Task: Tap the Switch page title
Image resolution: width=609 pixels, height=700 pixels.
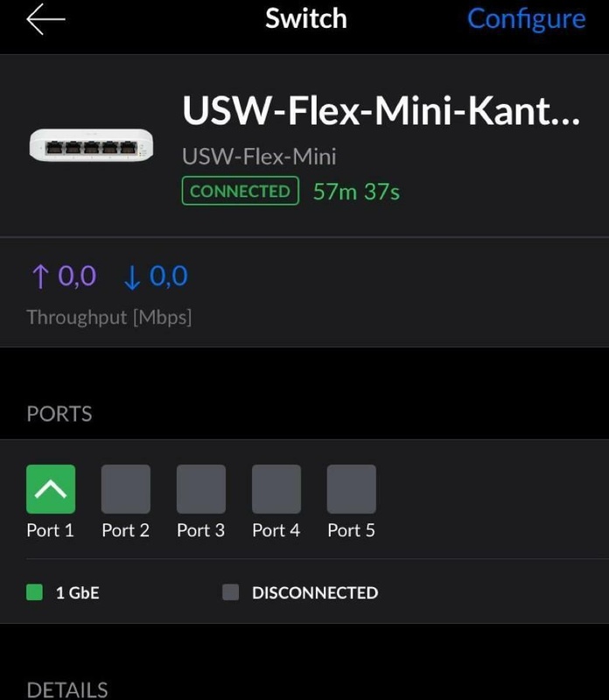Action: coord(306,18)
